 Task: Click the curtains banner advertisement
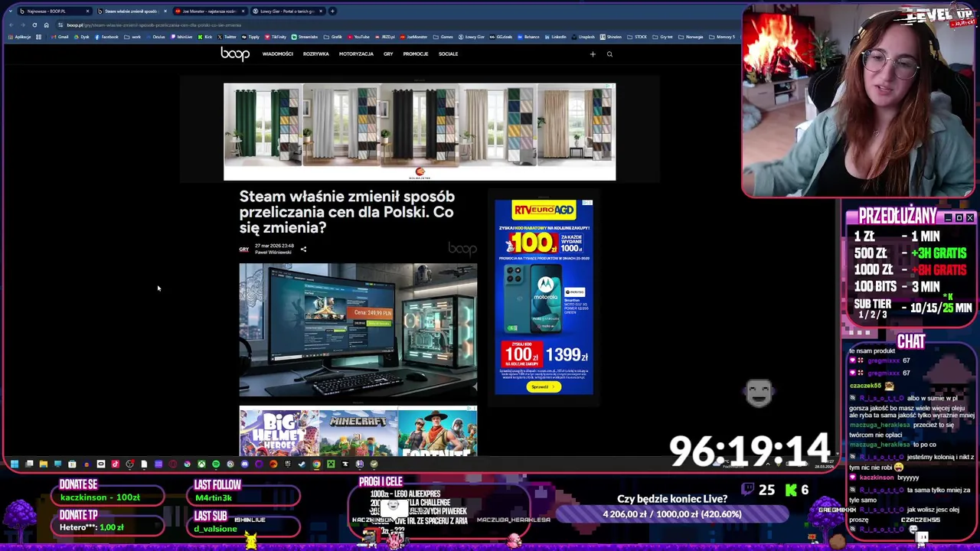click(x=420, y=132)
